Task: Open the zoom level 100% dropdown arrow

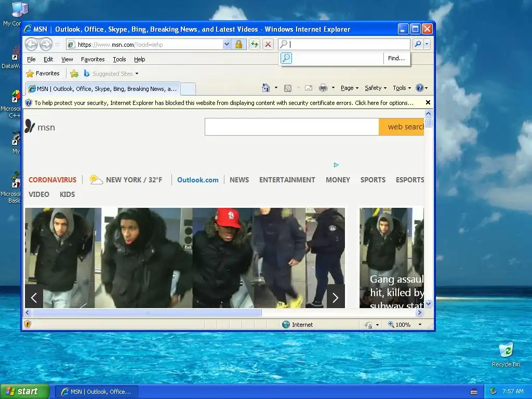Action: click(x=420, y=325)
